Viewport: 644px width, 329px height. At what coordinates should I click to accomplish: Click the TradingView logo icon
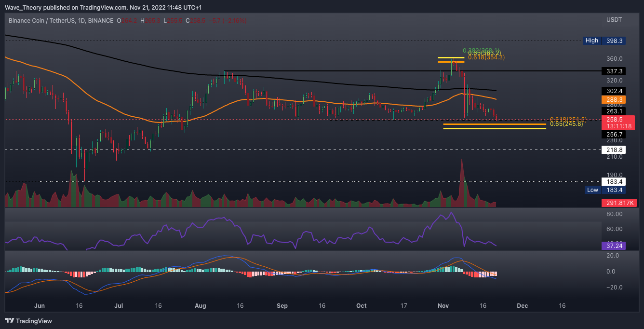(x=10, y=321)
